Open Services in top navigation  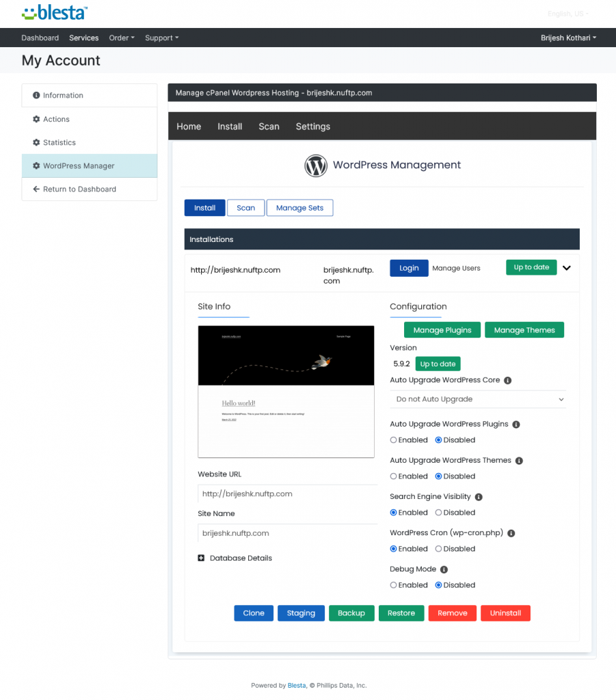pos(84,38)
